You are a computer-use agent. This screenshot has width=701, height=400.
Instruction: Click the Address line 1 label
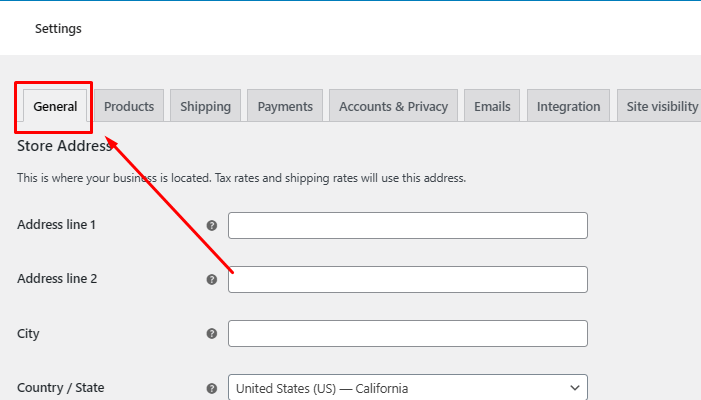(x=56, y=225)
